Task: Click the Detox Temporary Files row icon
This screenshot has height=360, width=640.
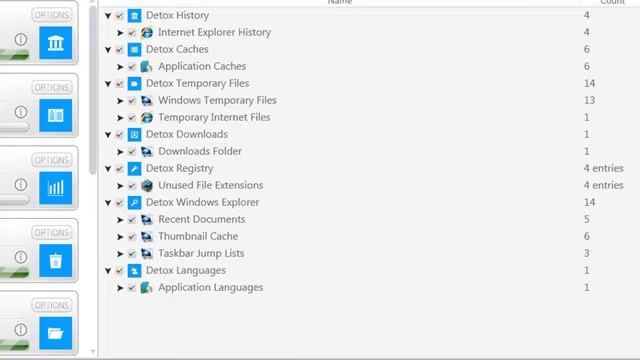Action: point(134,84)
